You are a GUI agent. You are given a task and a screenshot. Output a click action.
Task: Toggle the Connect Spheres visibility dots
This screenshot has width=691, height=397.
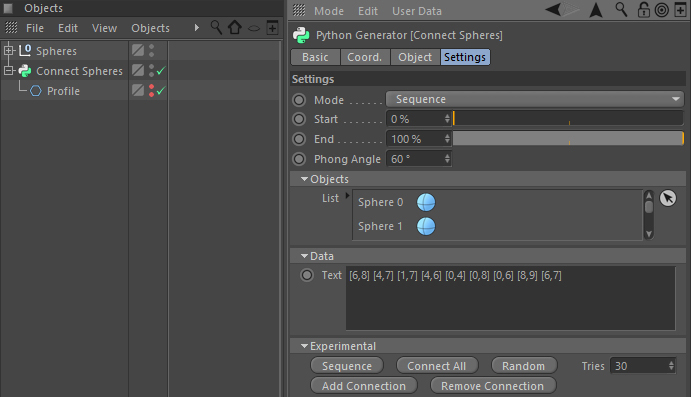point(152,70)
